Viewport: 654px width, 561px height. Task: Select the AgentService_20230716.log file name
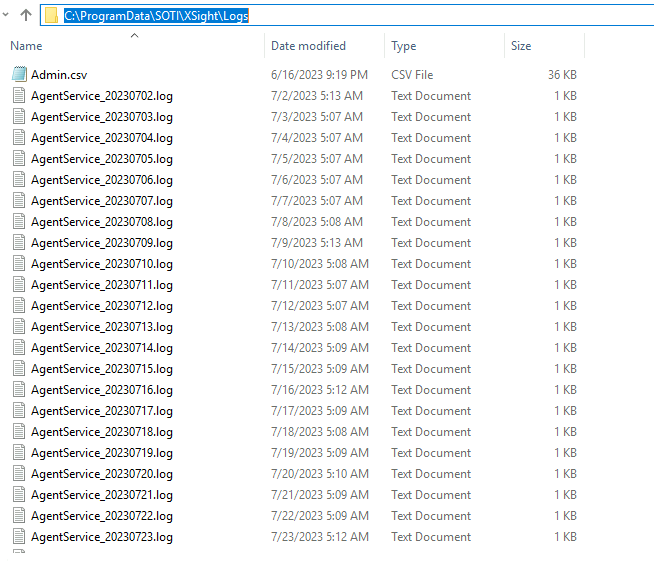click(x=101, y=390)
